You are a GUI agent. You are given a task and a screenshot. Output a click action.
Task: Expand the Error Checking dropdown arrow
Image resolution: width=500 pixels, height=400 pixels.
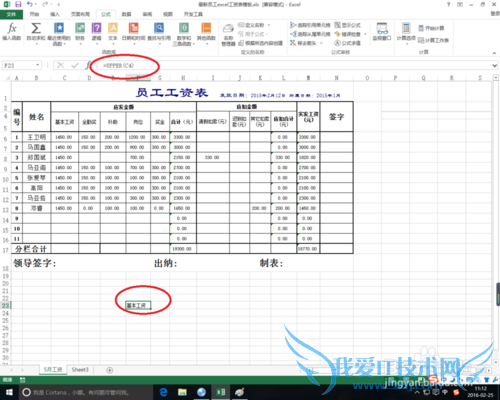tap(365, 34)
